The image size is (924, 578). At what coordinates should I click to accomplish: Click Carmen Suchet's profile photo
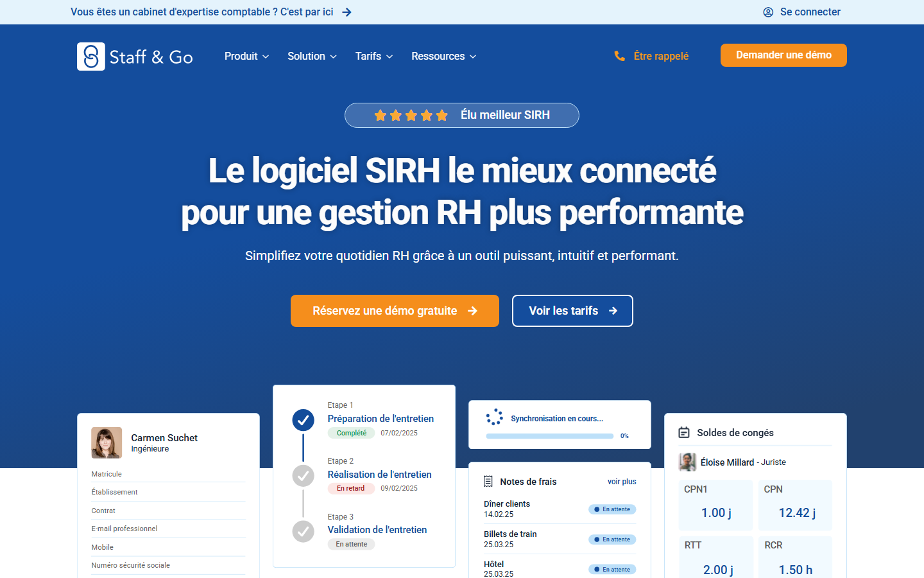tap(107, 442)
